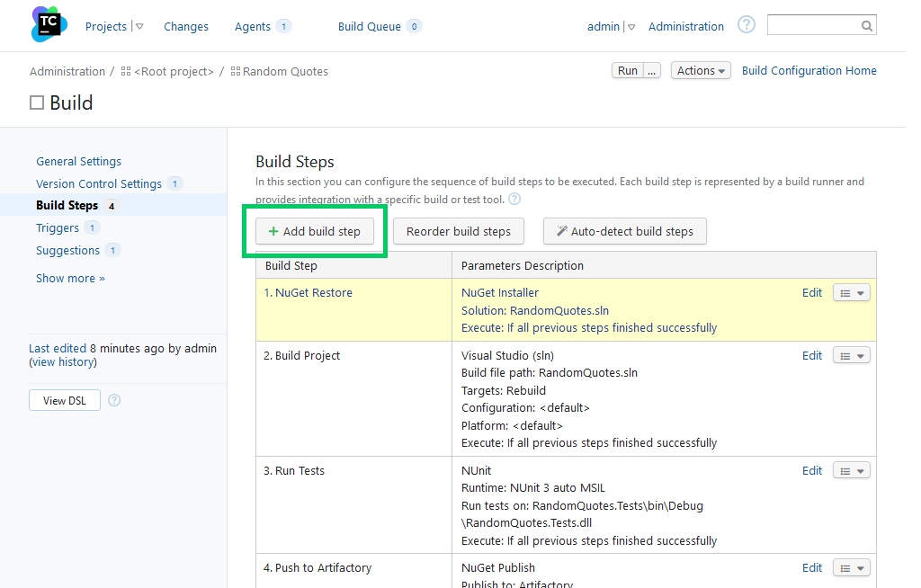Open Push to Artifactory step options dropdown
Image resolution: width=921 pixels, height=588 pixels.
851,568
